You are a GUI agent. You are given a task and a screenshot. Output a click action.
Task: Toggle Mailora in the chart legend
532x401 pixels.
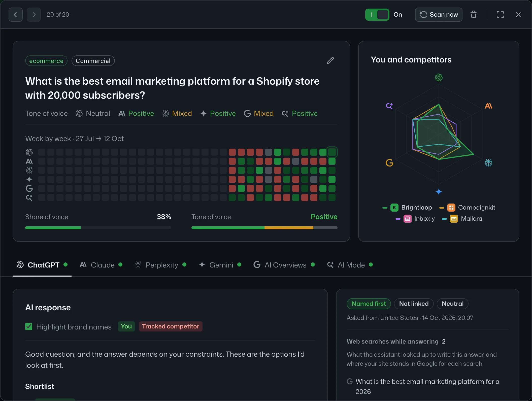(x=462, y=219)
